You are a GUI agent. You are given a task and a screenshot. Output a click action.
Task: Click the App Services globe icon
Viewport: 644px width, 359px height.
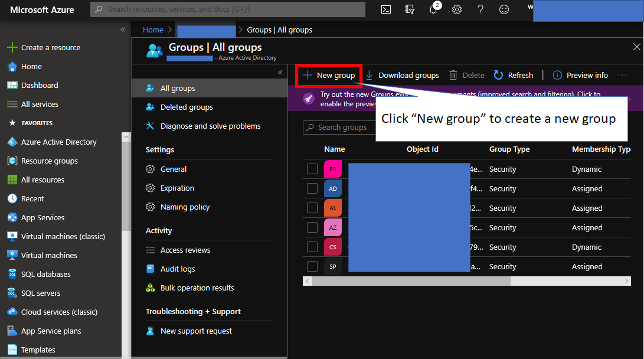click(x=12, y=217)
